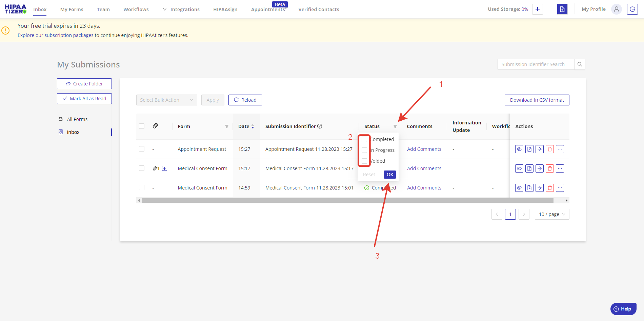Click the Reload button
This screenshot has width=644, height=321.
pos(245,100)
